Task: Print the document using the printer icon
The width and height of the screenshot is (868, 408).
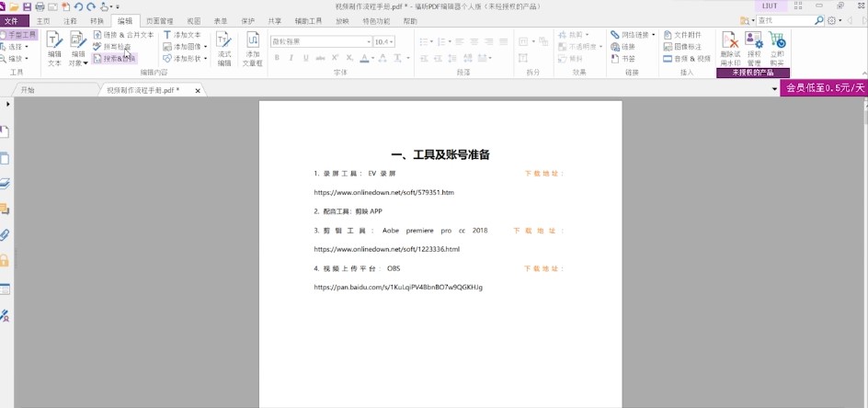Action: pos(40,6)
